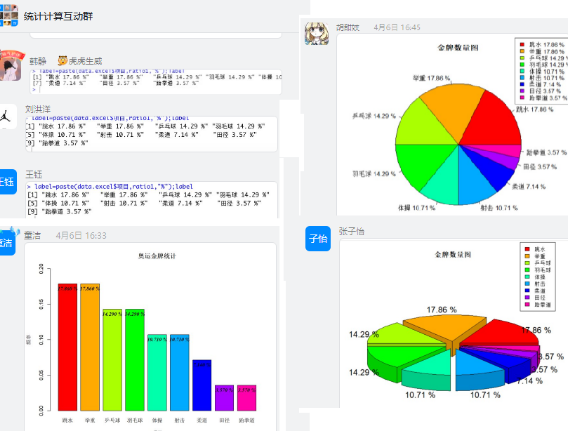The width and height of the screenshot is (568, 431).
Task: Click the anime girl avatar of 胡甜恢
Action: click(x=317, y=33)
